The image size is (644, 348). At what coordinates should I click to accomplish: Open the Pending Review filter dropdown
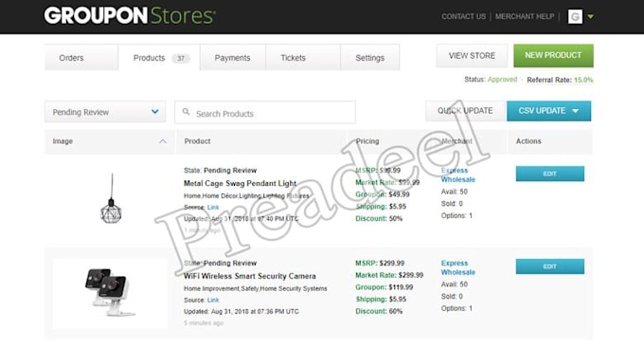pos(105,112)
